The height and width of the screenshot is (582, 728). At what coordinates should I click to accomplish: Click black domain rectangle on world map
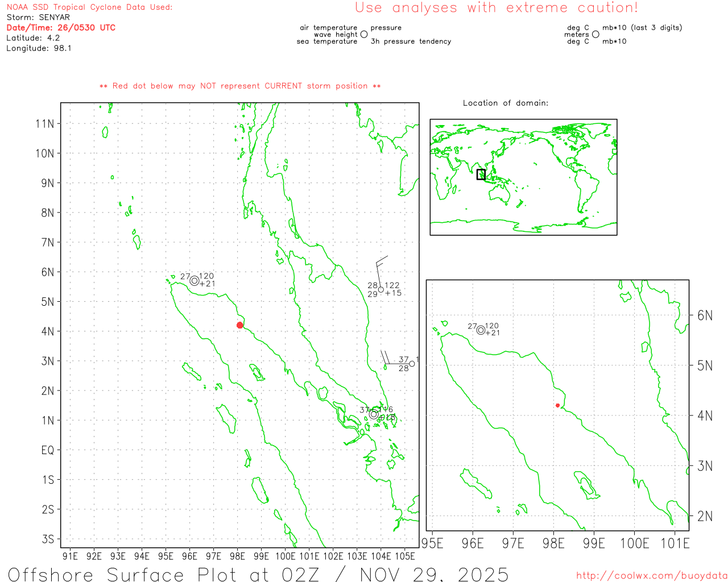(481, 174)
